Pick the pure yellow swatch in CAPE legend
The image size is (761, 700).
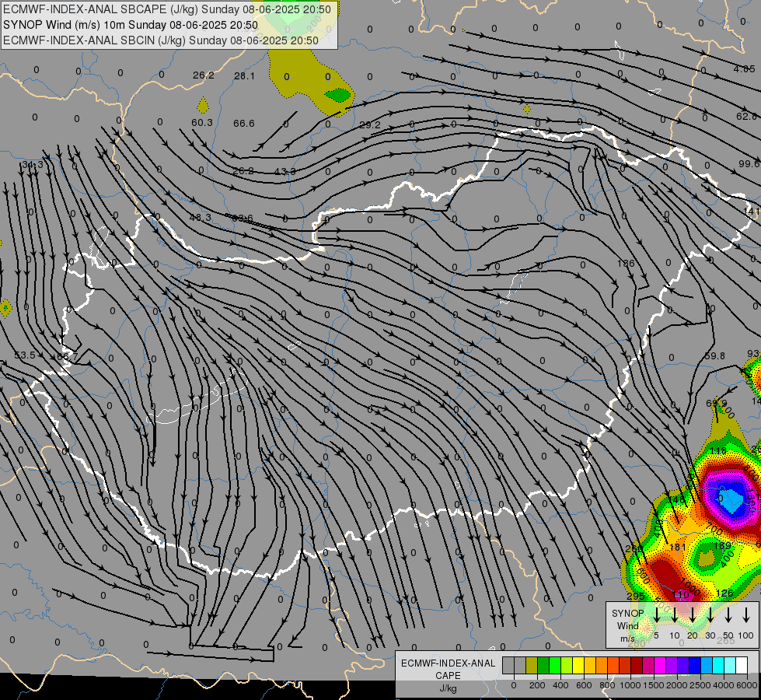pyautogui.click(x=578, y=666)
